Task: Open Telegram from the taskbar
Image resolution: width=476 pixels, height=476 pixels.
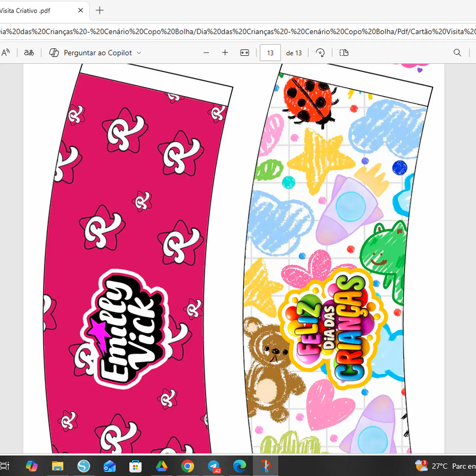Action: point(214,466)
